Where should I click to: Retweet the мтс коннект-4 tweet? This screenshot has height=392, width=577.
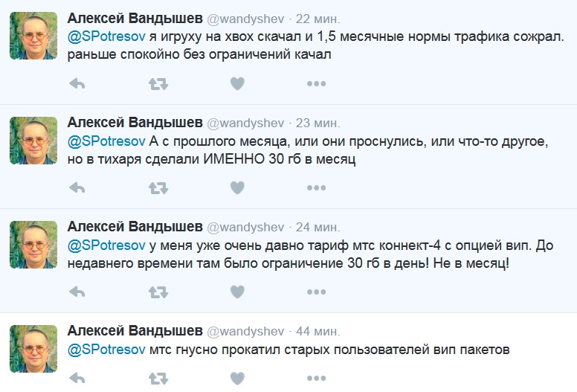[x=158, y=292]
